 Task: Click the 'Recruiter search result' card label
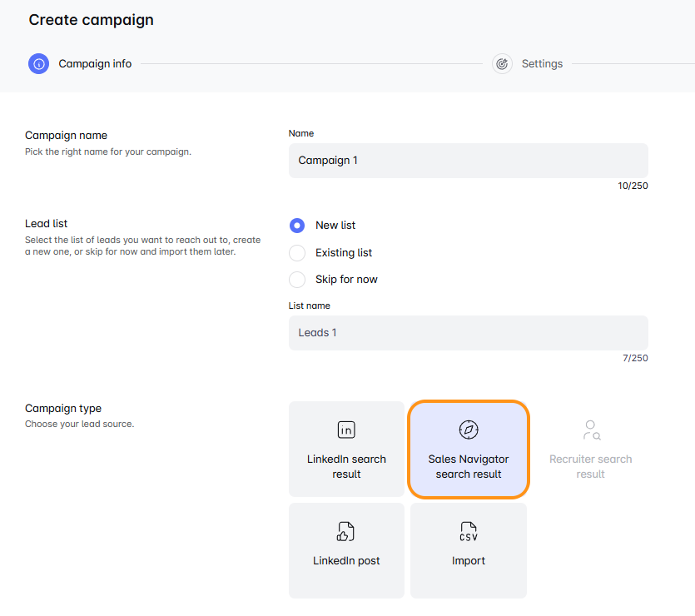[x=591, y=466]
